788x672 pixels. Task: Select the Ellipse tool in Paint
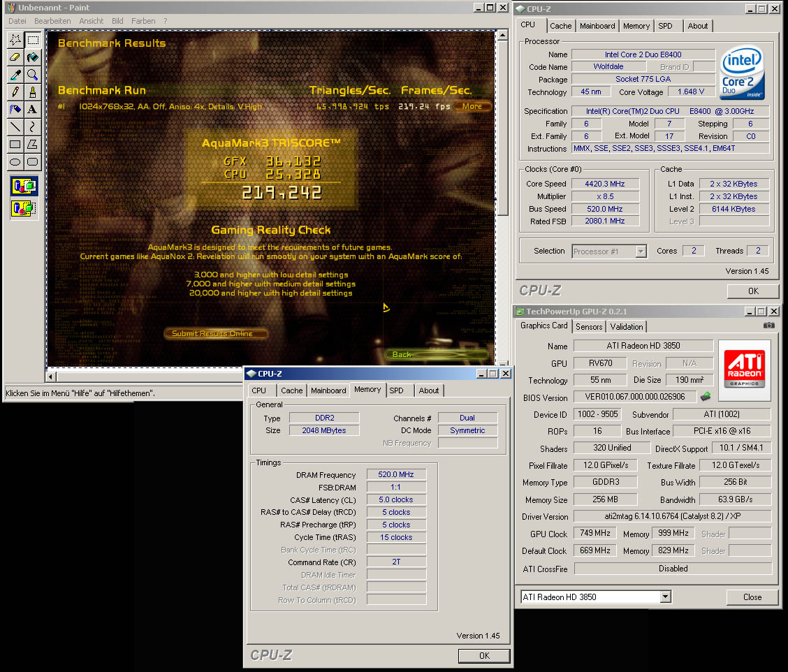tap(15, 162)
